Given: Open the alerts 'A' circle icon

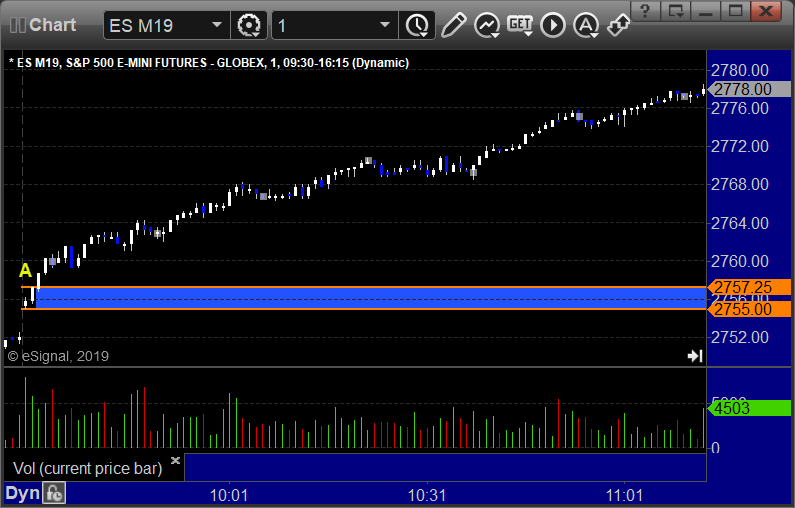Looking at the screenshot, I should click(586, 25).
